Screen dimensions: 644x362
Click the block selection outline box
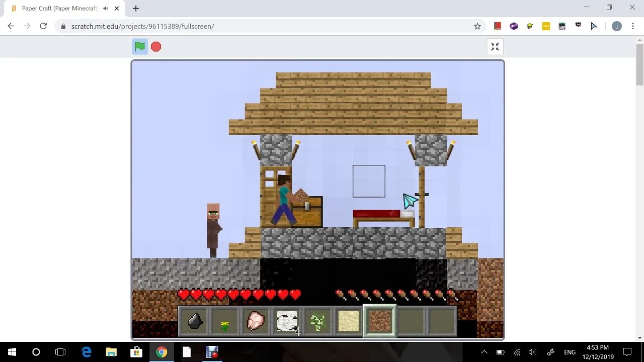pyautogui.click(x=369, y=181)
